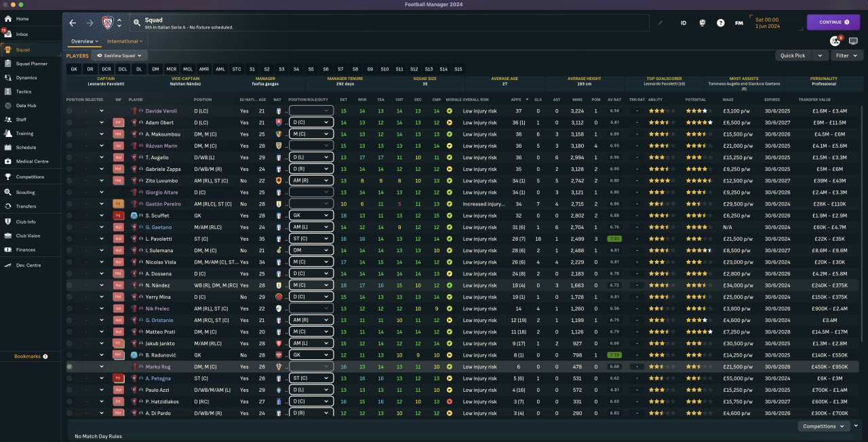
Task: Open Training sidebar icon
Action: tap(7, 134)
